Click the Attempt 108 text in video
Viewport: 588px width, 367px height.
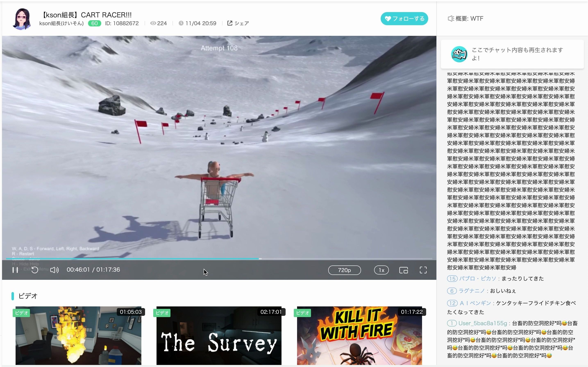(219, 48)
